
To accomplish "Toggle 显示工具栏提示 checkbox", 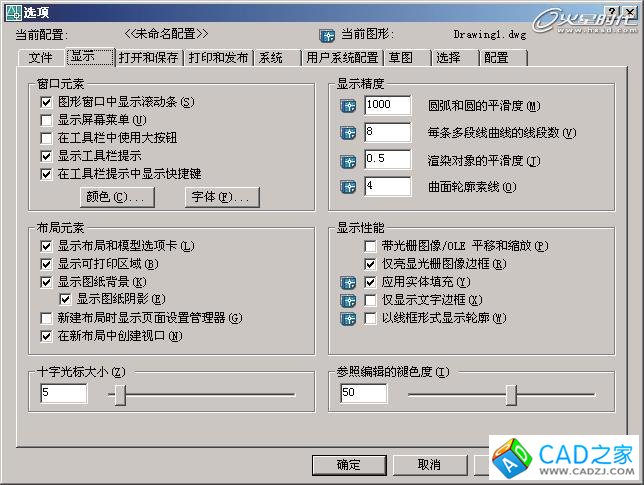I will pyautogui.click(x=46, y=156).
